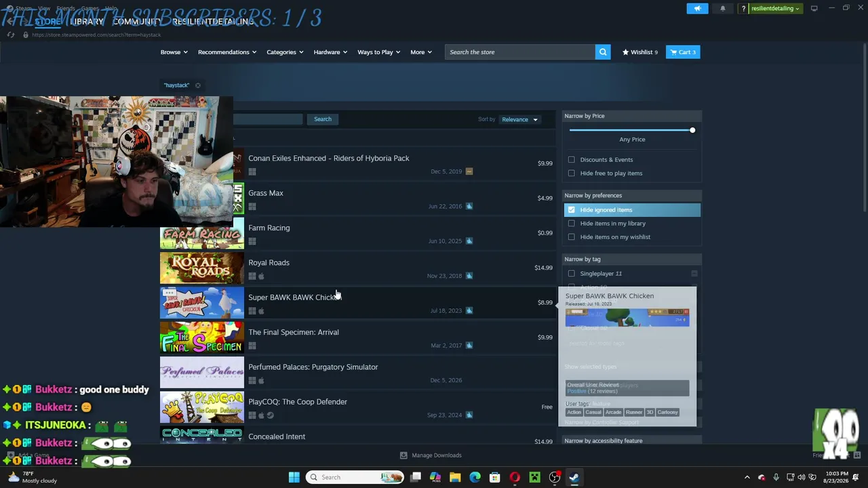The image size is (868, 488).
Task: Toggle Discounts & Events checkbox
Action: (572, 160)
